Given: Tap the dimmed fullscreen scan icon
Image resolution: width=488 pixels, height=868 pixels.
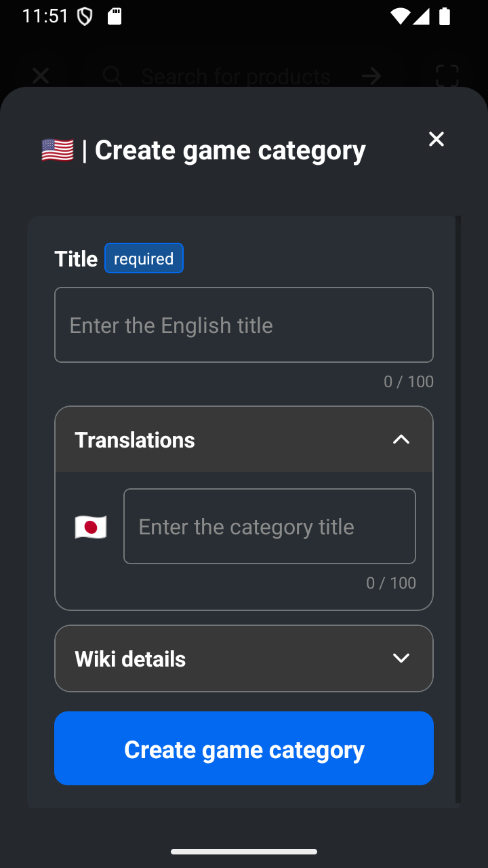Looking at the screenshot, I should click(x=447, y=76).
